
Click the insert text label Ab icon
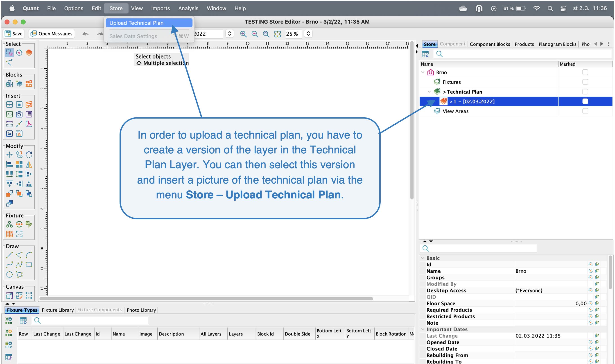pos(9,114)
